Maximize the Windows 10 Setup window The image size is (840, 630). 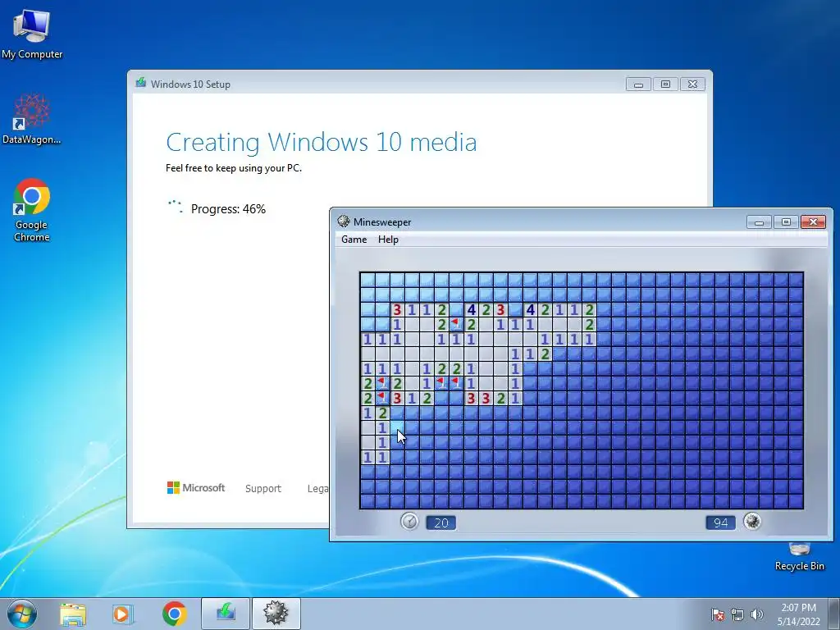coord(665,84)
